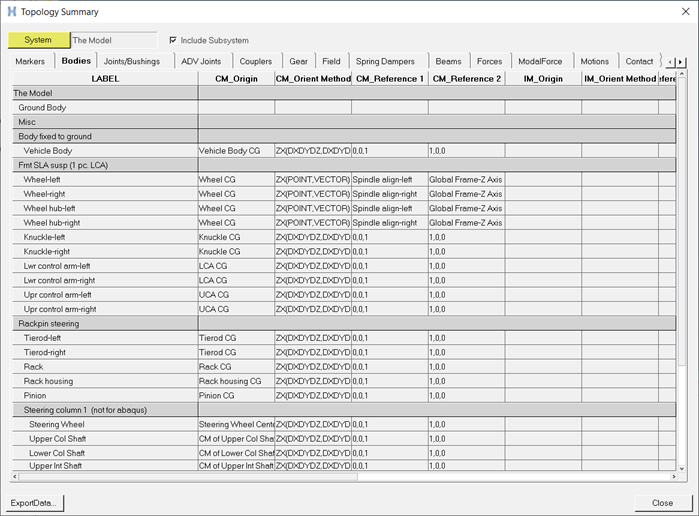Select the Wheel-right label cell
This screenshot has height=516, width=699.
point(105,194)
